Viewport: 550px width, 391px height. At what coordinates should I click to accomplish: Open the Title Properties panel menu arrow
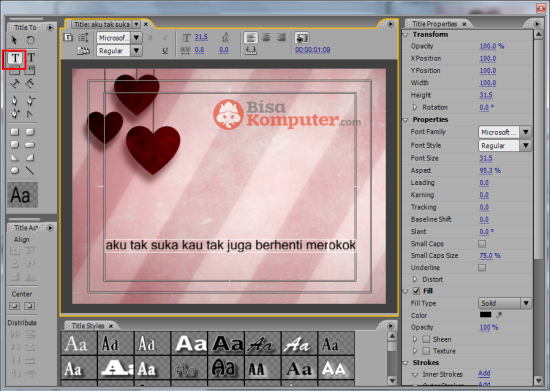(537, 24)
